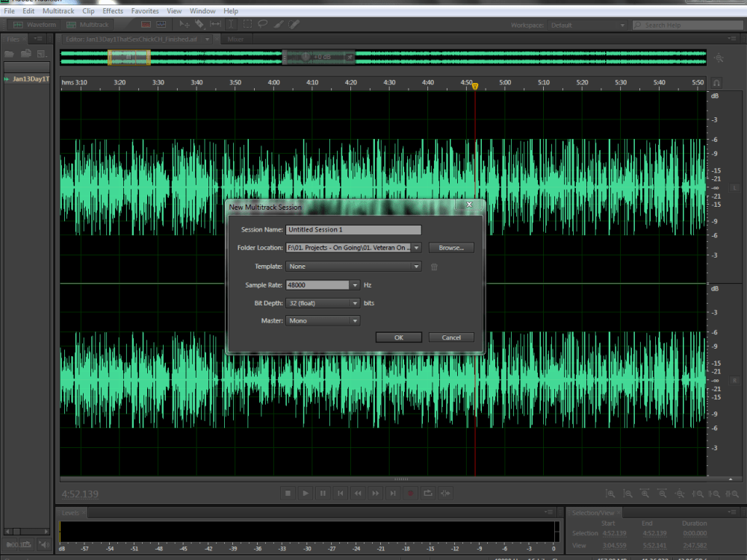Click Zoom Out Full icon
This screenshot has width=747, height=560.
680,494
